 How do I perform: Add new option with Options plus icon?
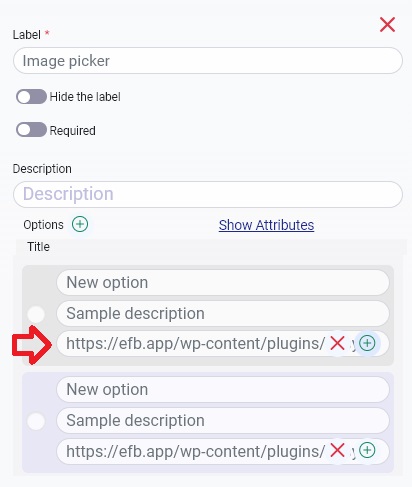[x=80, y=224]
